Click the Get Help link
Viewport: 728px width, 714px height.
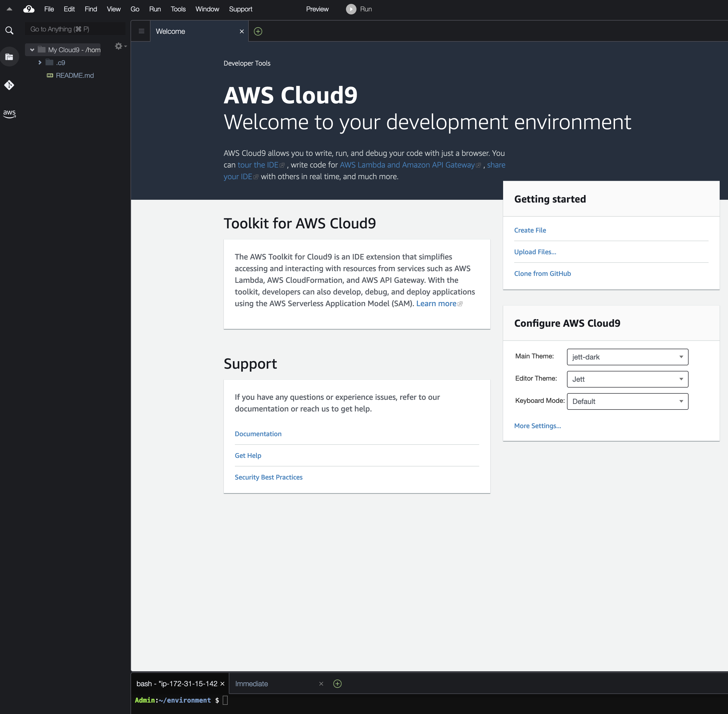point(248,456)
